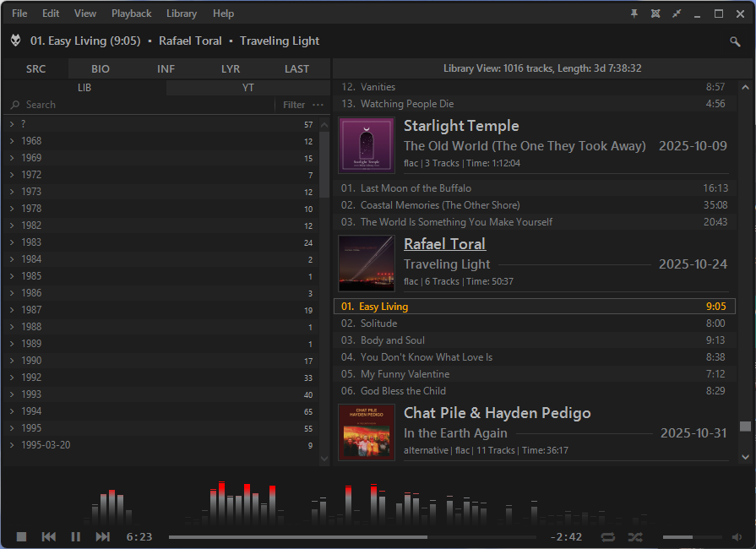
Task: Expand the 1968 tree node
Action: [x=12, y=141]
